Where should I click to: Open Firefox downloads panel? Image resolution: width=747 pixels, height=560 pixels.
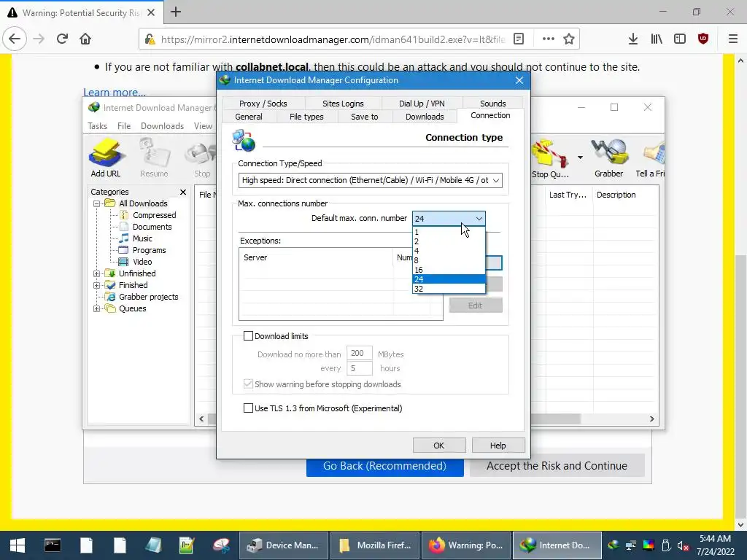[x=632, y=39]
